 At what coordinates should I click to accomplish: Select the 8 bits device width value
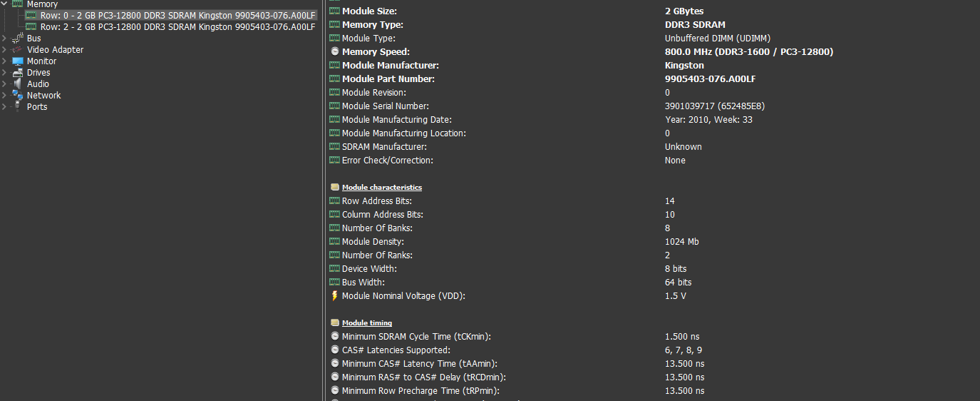coord(676,269)
